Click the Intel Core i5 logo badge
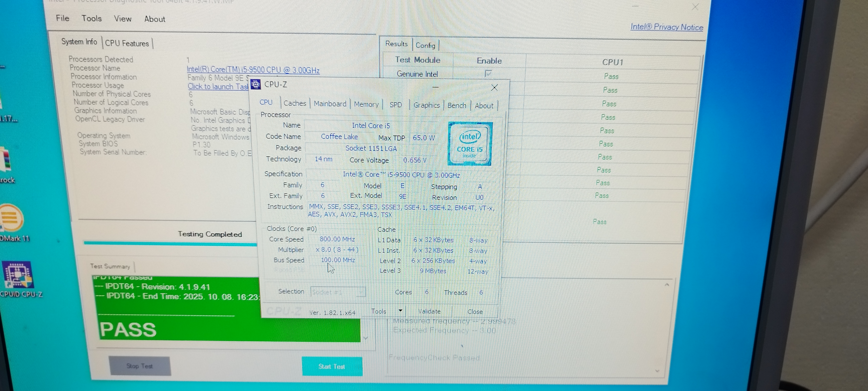Viewport: 868px width, 391px height. point(470,144)
